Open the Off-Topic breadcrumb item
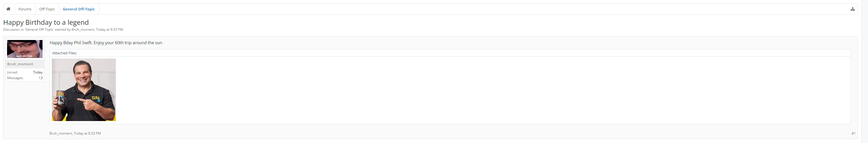Screen dimensions: 868x143 47,9
